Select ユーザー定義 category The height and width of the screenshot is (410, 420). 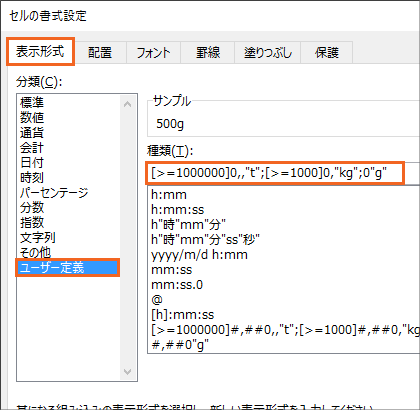pos(68,268)
